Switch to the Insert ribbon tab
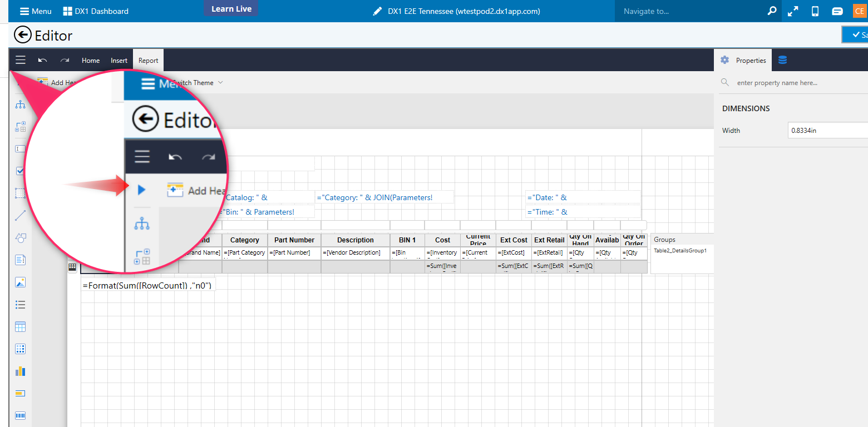Viewport: 868px width, 427px height. pyautogui.click(x=119, y=60)
